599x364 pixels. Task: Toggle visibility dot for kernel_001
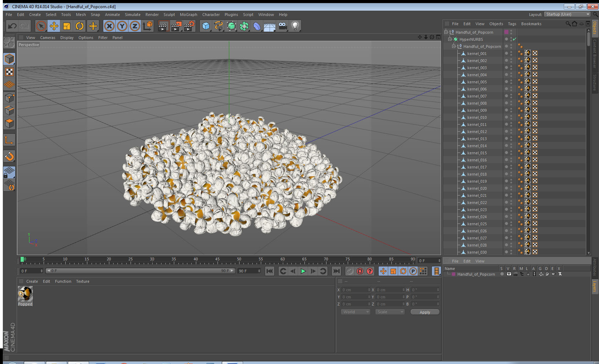pos(506,53)
